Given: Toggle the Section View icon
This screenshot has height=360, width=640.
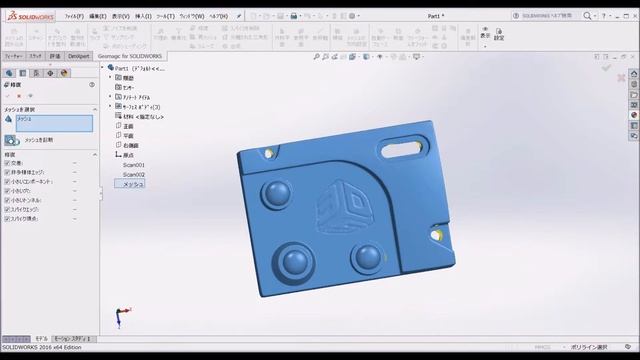Looking at the screenshot, I should (343, 57).
